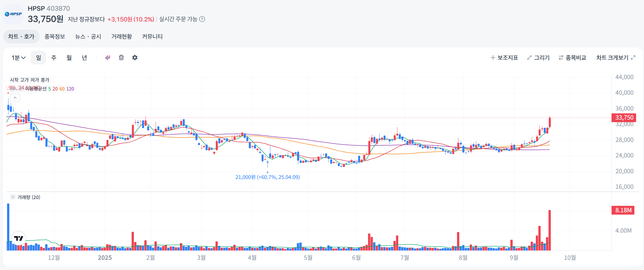Click the plus icon beside 보조지표
This screenshot has width=644, height=270.
click(x=493, y=58)
